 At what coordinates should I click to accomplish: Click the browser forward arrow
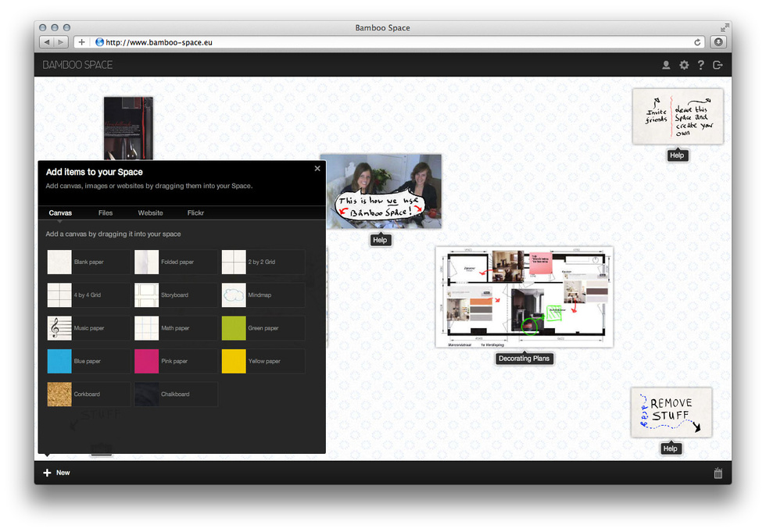pyautogui.click(x=61, y=42)
